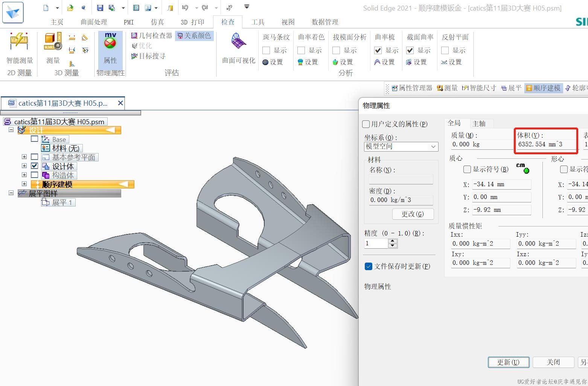588x386 pixels.
Task: Open the Customize Quick Access toolbar arrow
Action: coord(247,7)
